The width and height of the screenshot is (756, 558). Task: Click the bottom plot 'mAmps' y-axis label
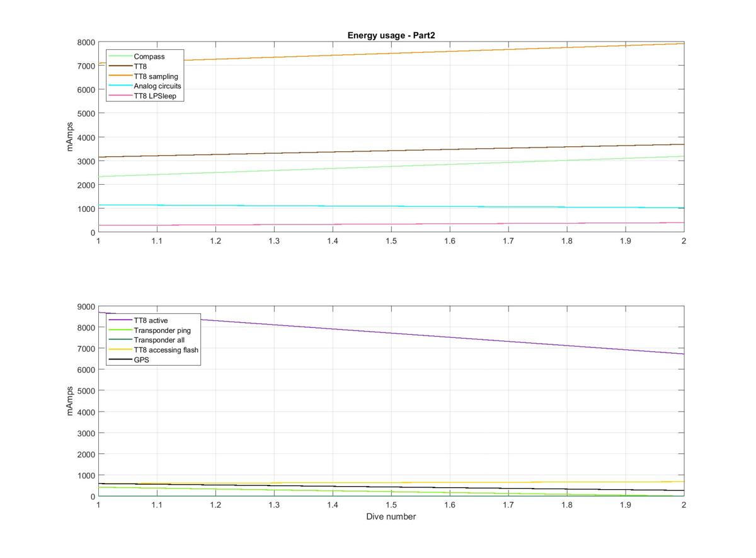pos(70,401)
